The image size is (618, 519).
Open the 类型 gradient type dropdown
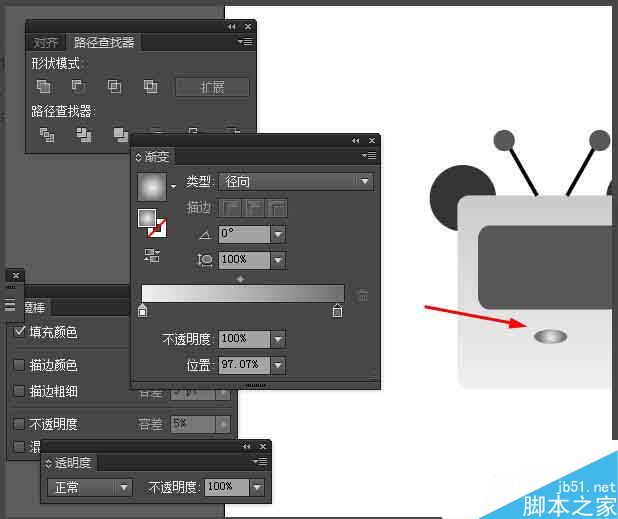pyautogui.click(x=296, y=182)
